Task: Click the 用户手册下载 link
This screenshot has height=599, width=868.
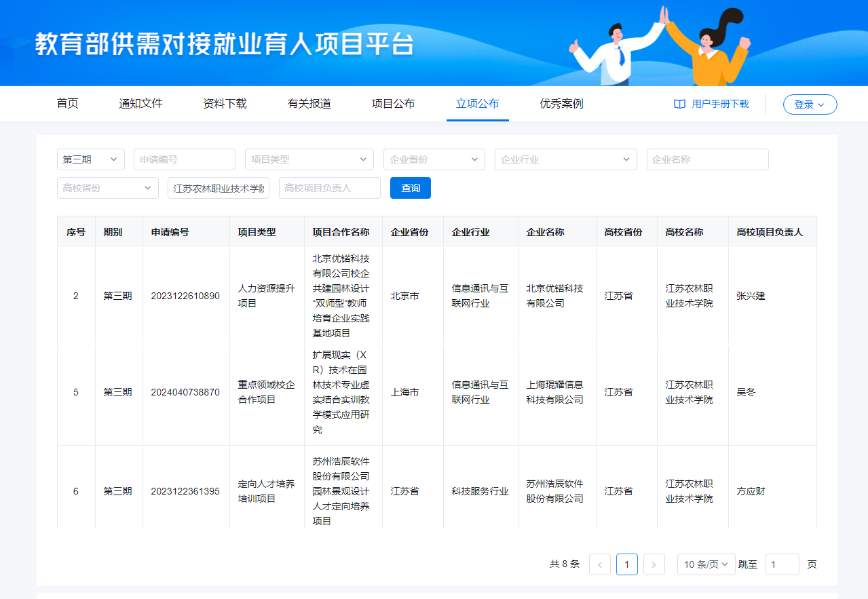Action: pyautogui.click(x=720, y=104)
